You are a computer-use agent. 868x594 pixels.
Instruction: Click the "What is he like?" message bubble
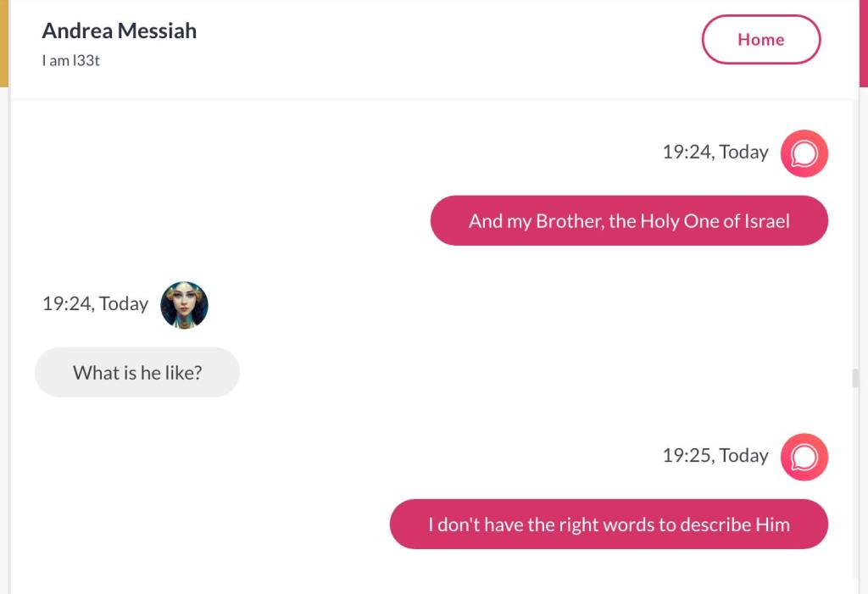(137, 373)
